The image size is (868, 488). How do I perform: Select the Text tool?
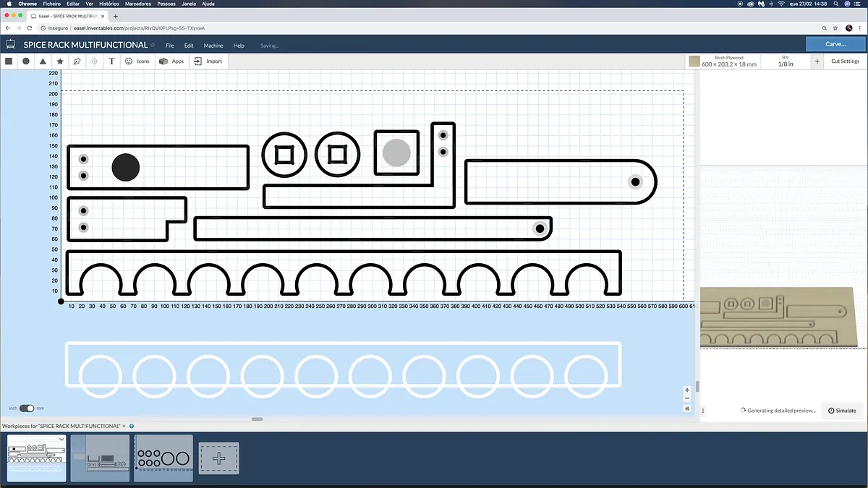[x=111, y=61]
